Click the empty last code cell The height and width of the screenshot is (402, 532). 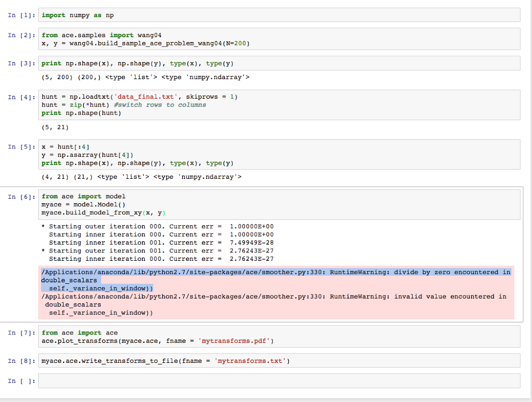point(279,381)
